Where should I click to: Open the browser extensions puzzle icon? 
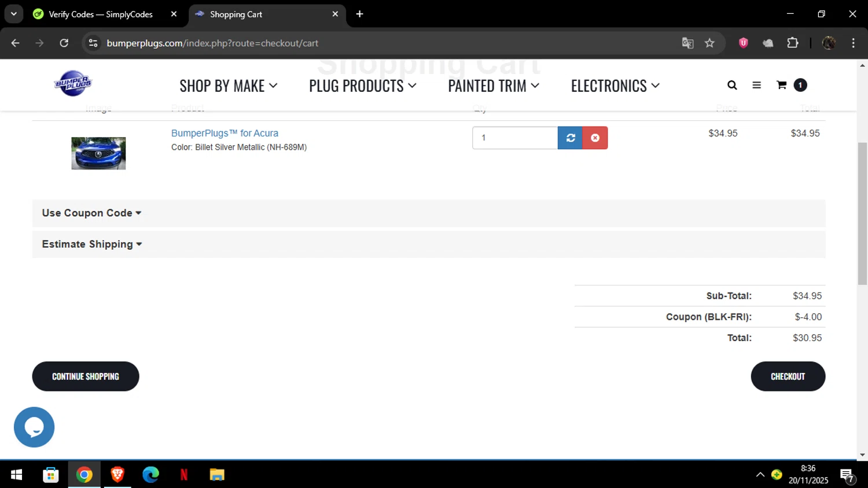pos(793,43)
